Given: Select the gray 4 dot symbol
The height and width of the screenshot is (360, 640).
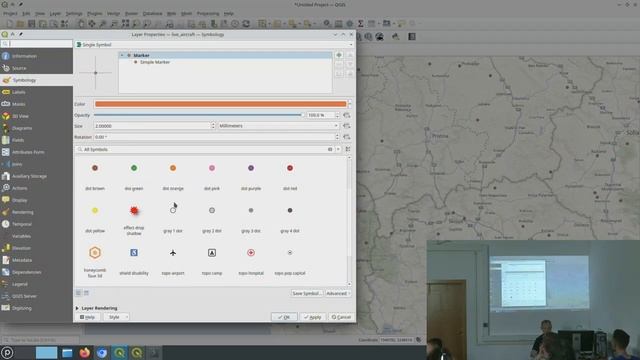Looking at the screenshot, I should (x=290, y=211).
